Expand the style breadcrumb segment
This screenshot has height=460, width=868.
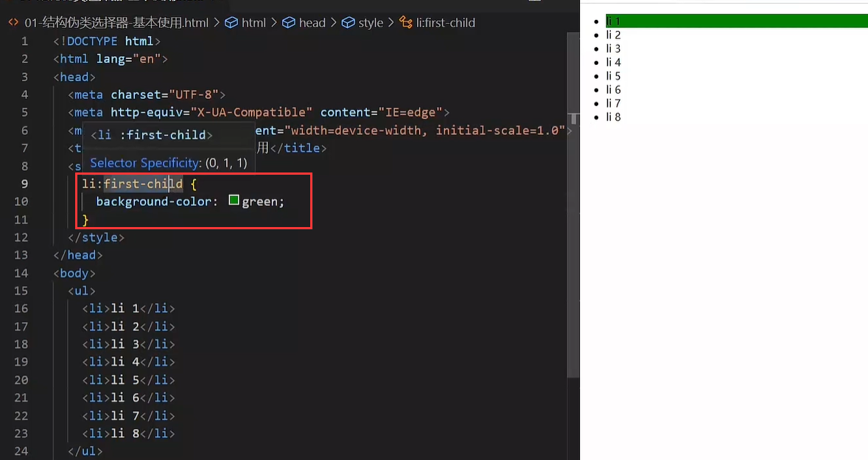click(371, 23)
